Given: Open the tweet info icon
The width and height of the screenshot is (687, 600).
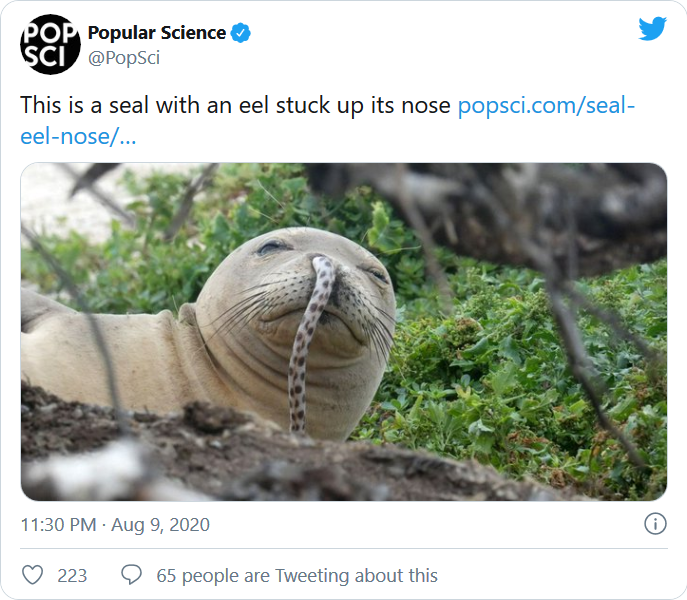Looking at the screenshot, I should [655, 523].
